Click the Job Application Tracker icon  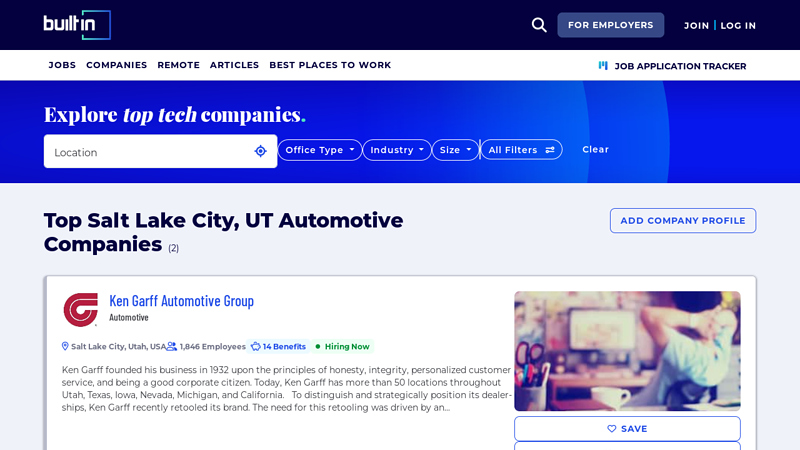[603, 66]
